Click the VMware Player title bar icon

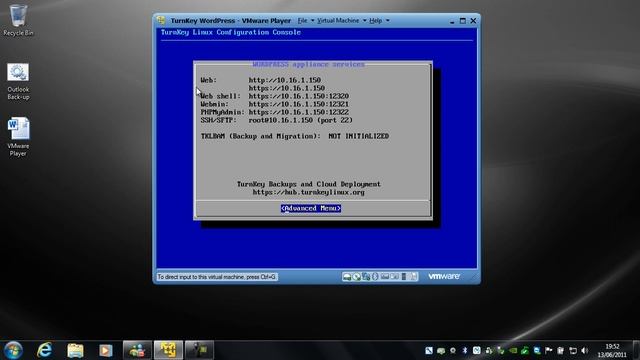tap(161, 20)
